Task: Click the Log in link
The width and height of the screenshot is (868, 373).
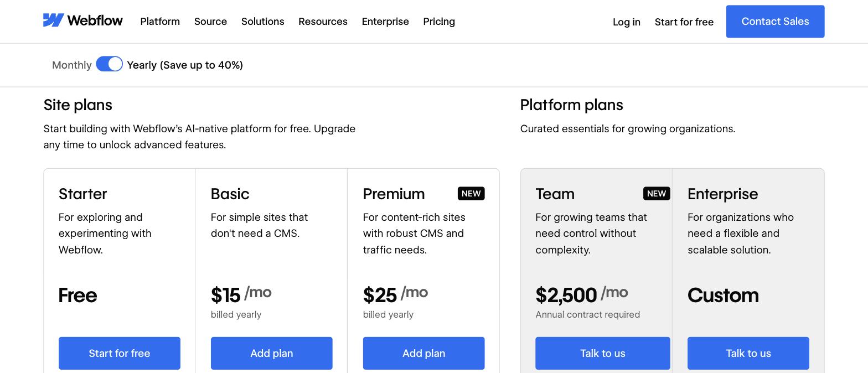Action: [626, 22]
